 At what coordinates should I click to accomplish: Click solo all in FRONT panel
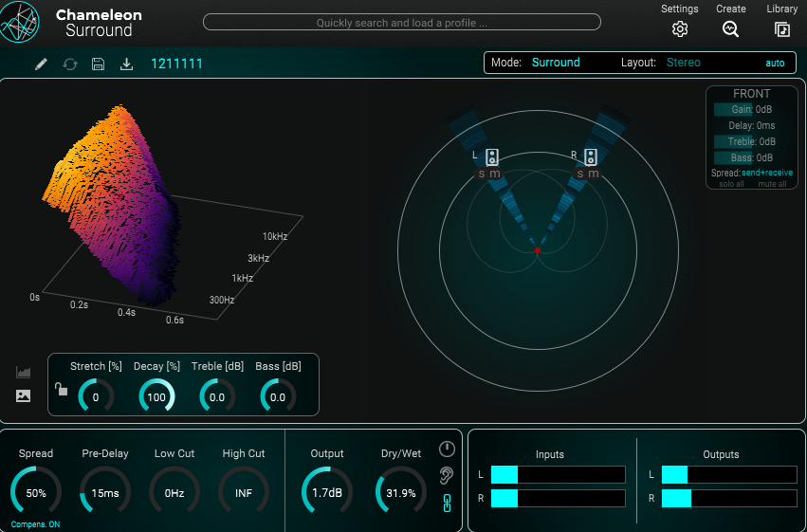pyautogui.click(x=731, y=184)
